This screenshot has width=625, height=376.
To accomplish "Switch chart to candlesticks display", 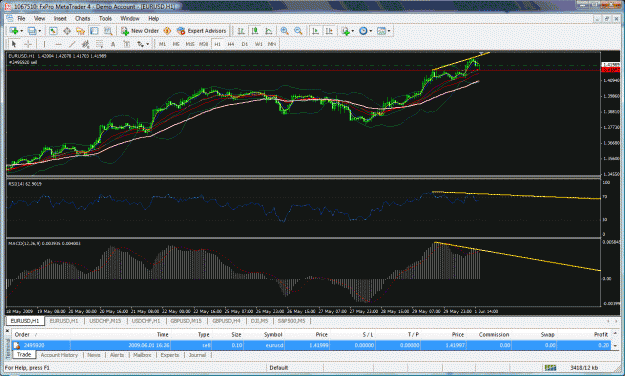I will pyautogui.click(x=255, y=31).
